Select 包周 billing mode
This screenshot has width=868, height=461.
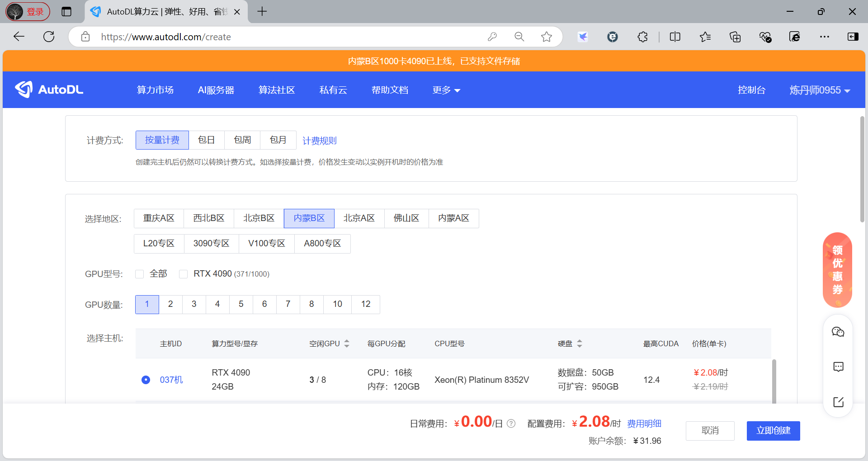click(242, 140)
